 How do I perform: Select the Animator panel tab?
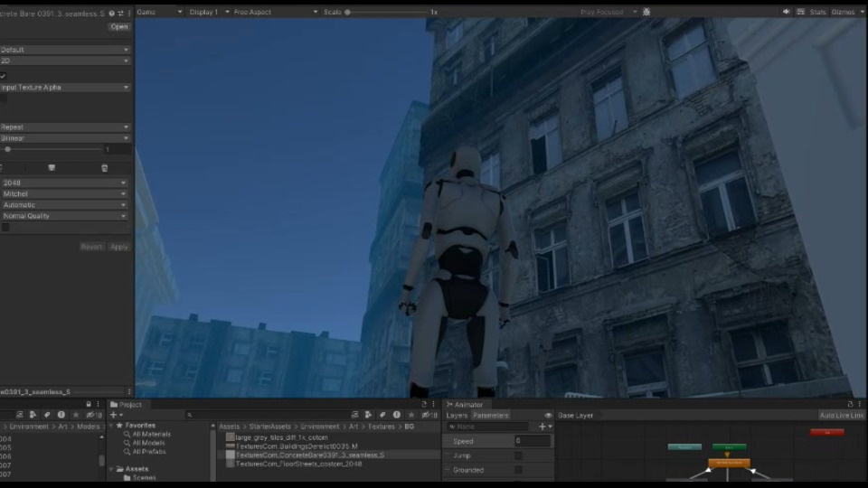tap(465, 405)
